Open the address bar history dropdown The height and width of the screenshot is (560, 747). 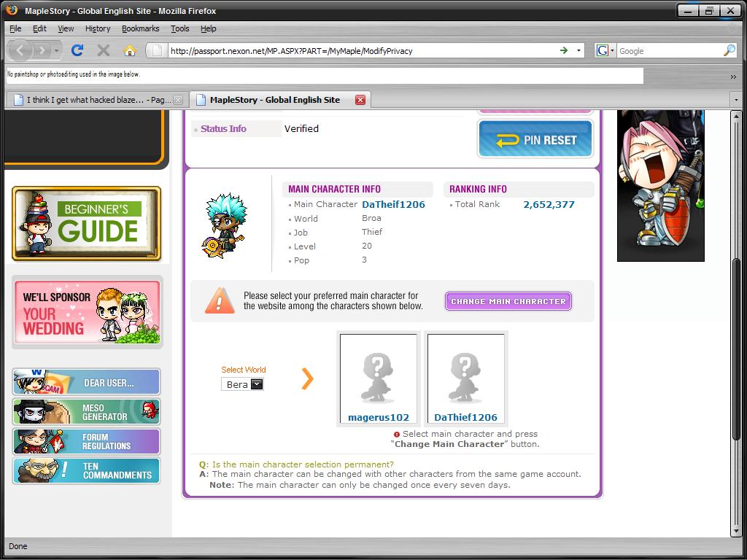coord(578,50)
